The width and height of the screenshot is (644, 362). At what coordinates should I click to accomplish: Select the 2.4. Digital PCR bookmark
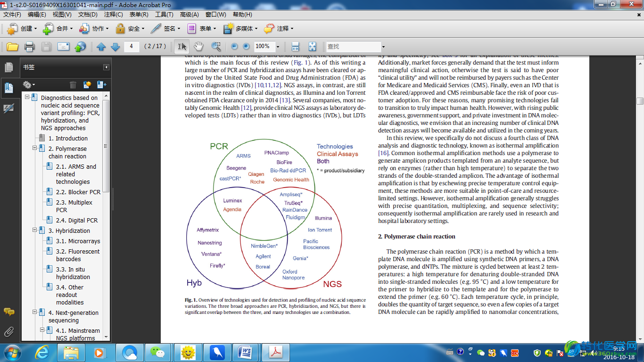[x=77, y=221]
